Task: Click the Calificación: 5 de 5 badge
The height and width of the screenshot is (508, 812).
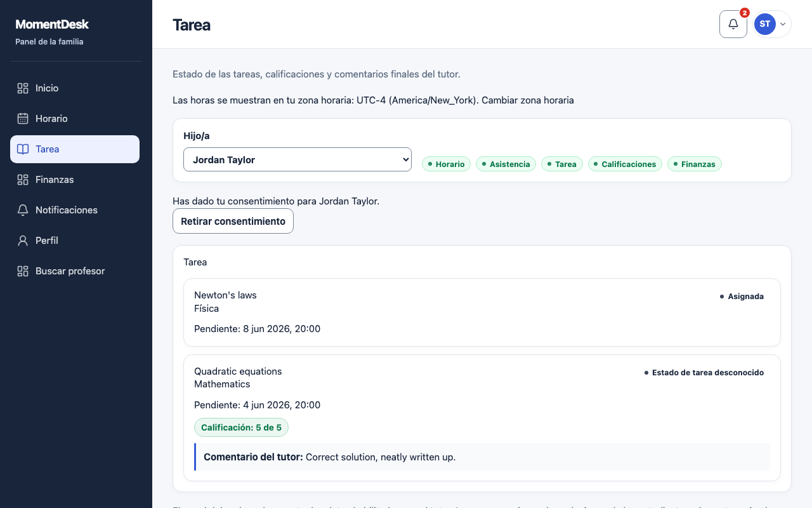Action: click(241, 427)
